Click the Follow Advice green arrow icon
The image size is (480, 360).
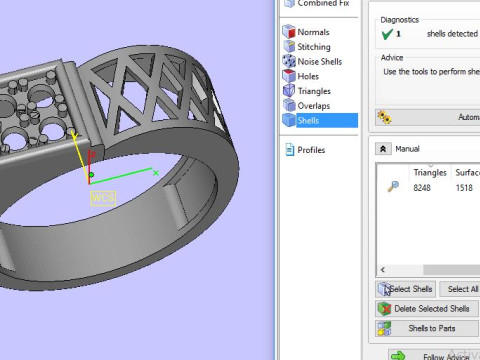pyautogui.click(x=398, y=356)
